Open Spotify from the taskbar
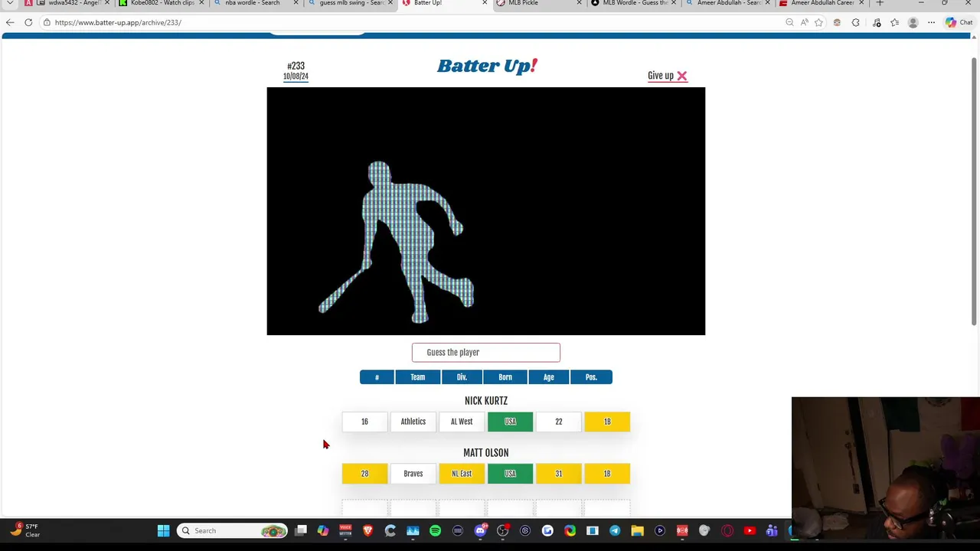This screenshot has width=980, height=551. click(435, 530)
